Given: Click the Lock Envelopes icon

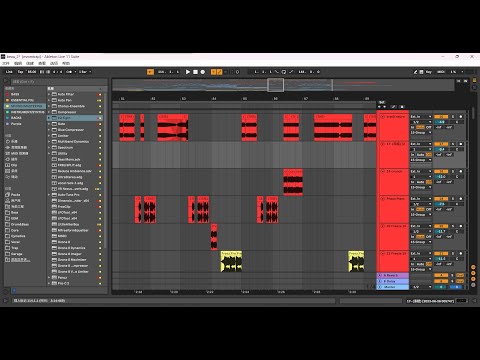Looking at the screenshot, I should pos(402,107).
